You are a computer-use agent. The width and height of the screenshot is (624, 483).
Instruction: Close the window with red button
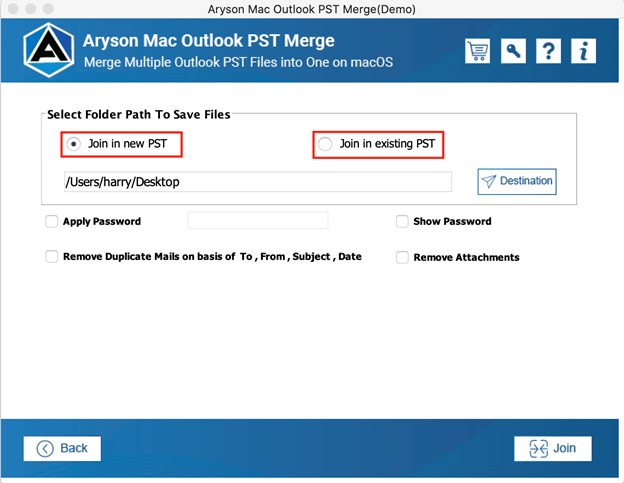point(14,9)
